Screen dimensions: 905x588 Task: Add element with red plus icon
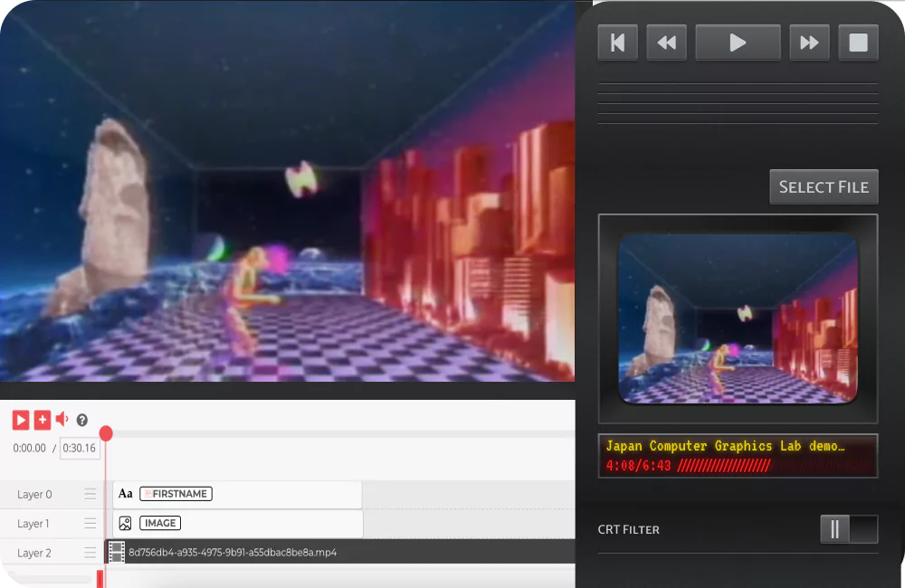click(43, 420)
